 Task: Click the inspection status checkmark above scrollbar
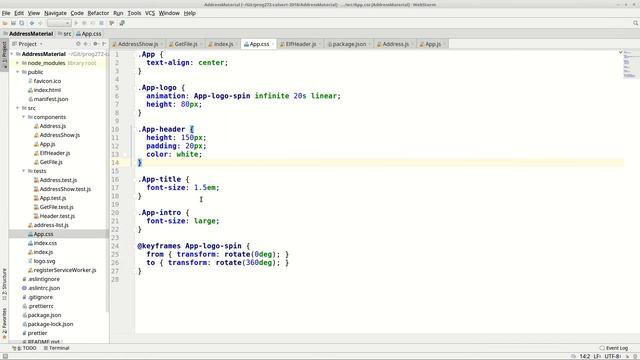coord(620,52)
